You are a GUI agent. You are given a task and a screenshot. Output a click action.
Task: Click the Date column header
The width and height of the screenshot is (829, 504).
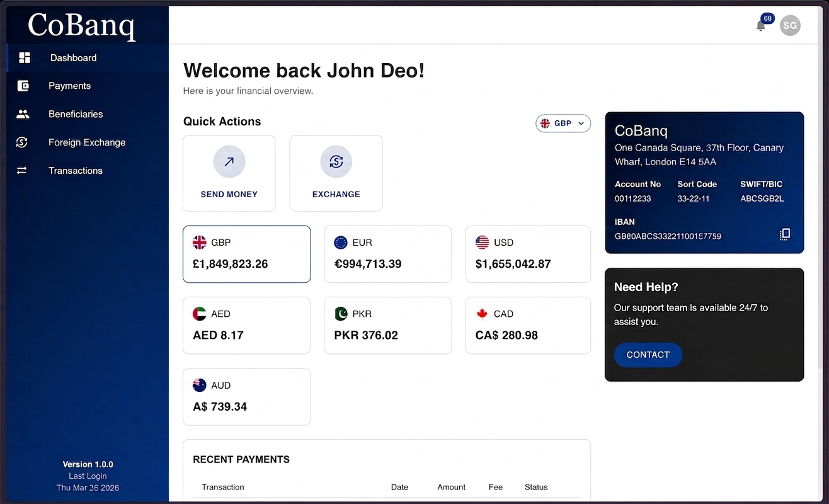[399, 487]
